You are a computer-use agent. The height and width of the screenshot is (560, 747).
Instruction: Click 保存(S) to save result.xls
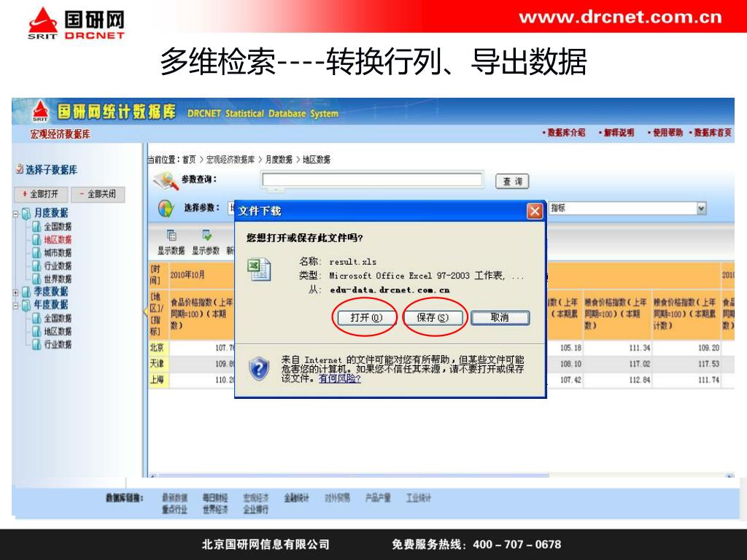pyautogui.click(x=433, y=318)
